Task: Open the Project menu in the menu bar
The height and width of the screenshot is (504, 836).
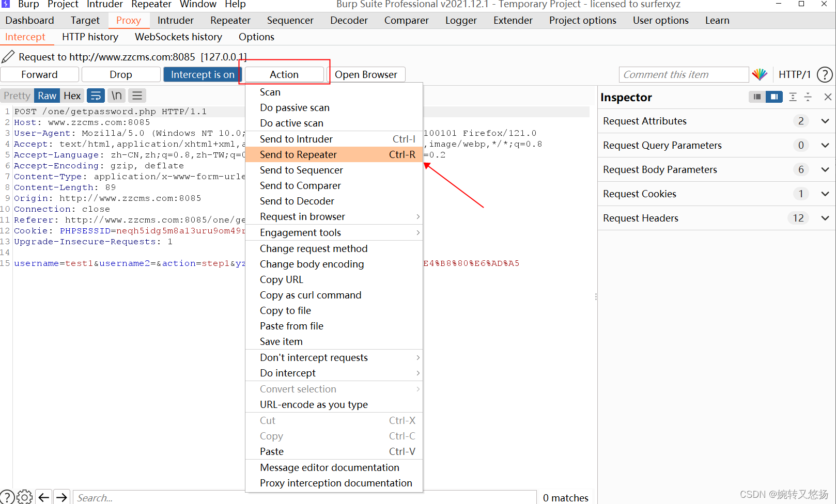Action: coord(63,4)
